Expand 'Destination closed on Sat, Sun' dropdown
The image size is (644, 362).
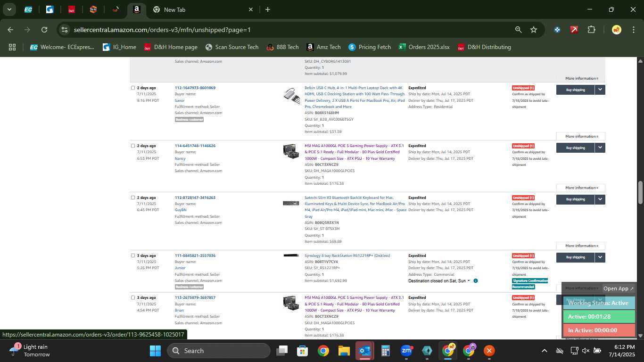(439, 281)
